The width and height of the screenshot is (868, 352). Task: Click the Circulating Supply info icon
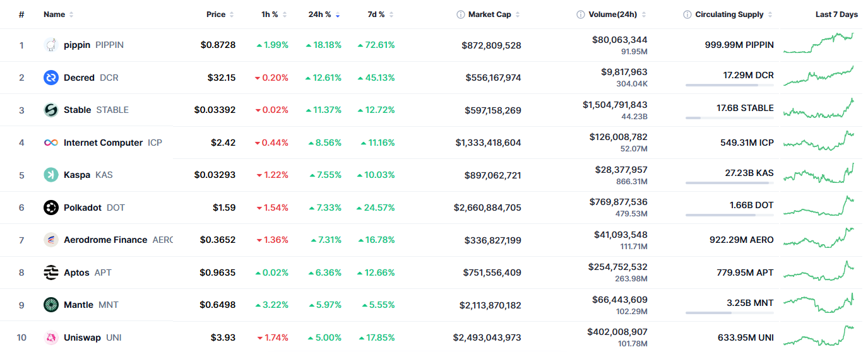tap(687, 15)
